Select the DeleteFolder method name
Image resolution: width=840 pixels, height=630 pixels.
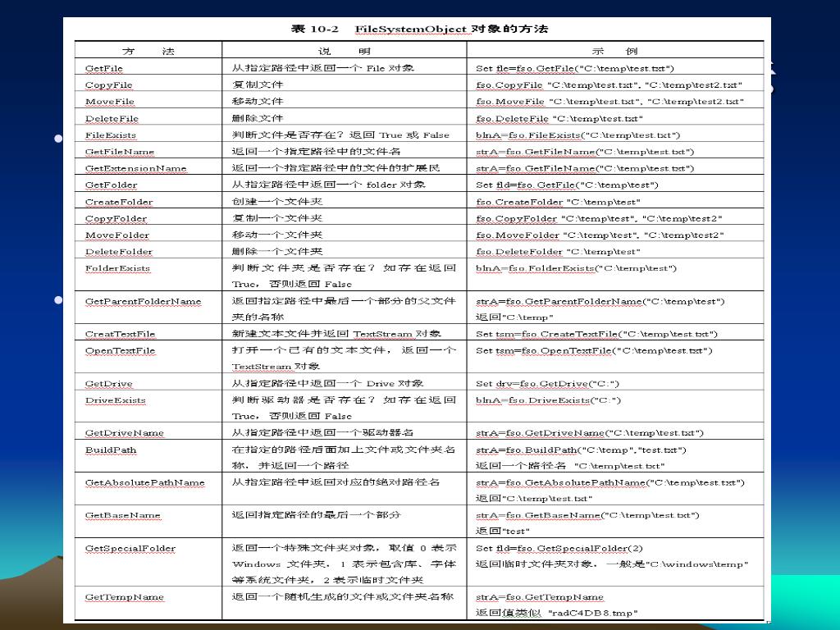[118, 252]
